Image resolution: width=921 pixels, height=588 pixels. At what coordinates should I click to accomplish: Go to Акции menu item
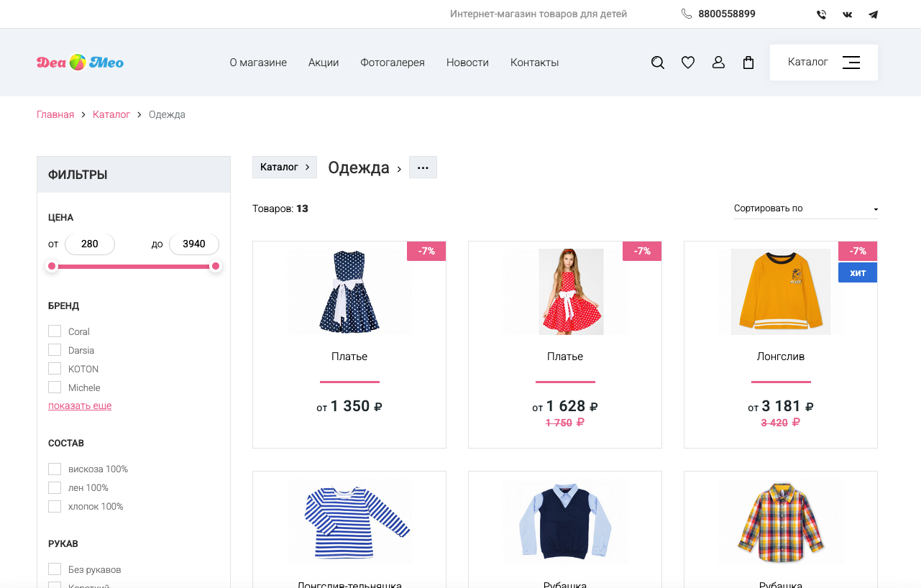[324, 63]
